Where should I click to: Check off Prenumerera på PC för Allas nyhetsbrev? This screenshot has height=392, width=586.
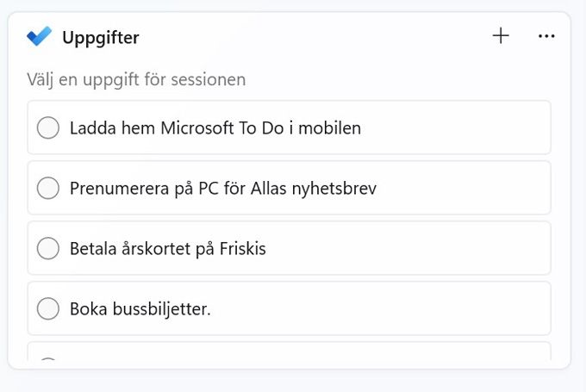click(48, 188)
